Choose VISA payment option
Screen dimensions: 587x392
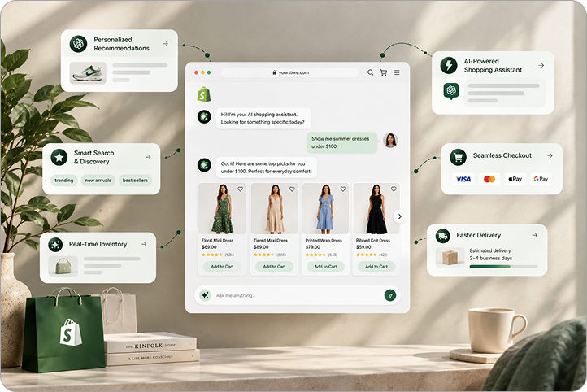463,179
